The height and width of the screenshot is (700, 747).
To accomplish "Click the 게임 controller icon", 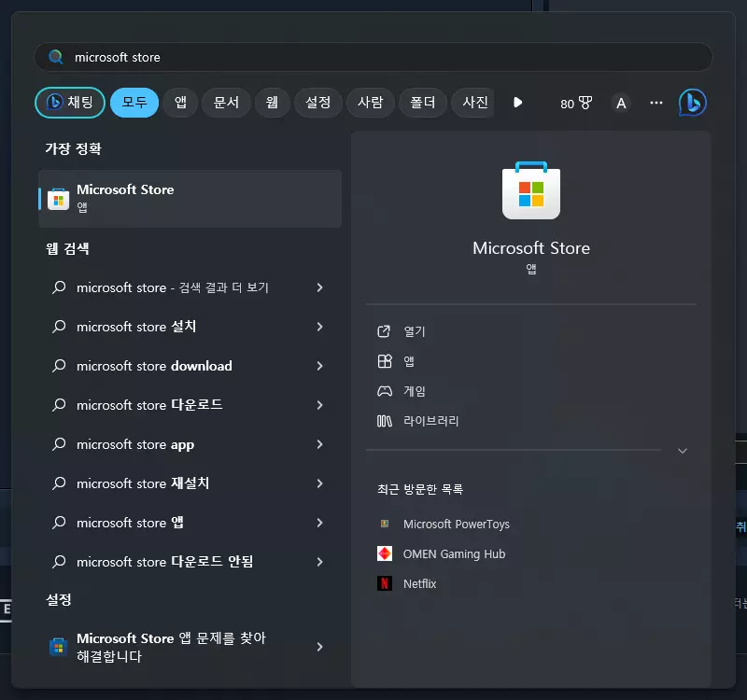I will coord(385,391).
